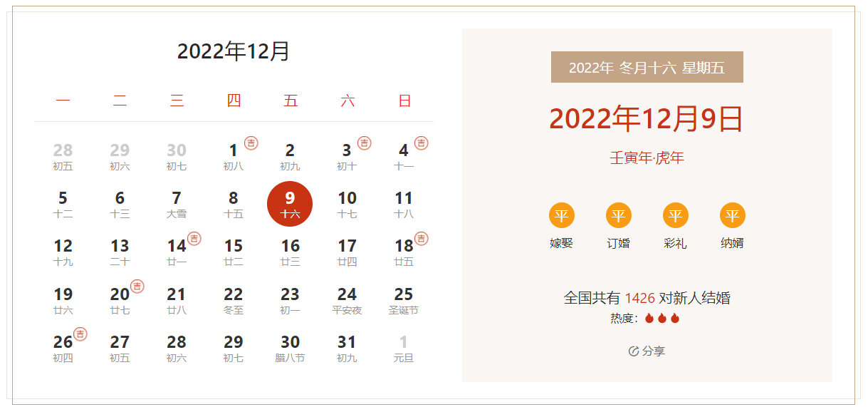Select December 29 (初七)
The image size is (868, 407).
(x=234, y=349)
